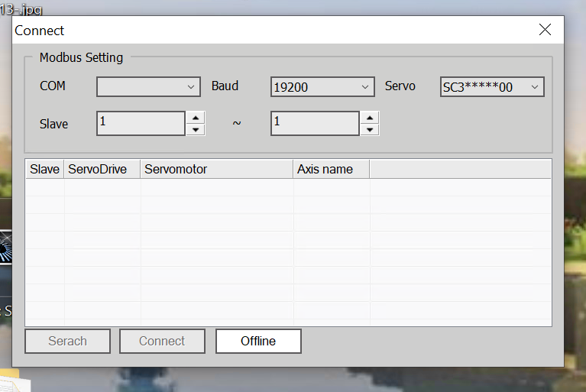Click the starting Slave number input field

[141, 123]
